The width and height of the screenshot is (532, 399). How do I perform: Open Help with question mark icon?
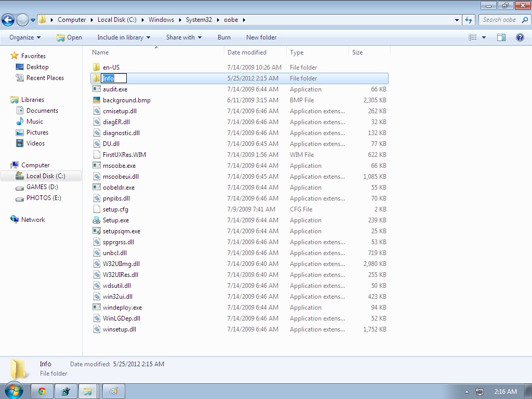click(520, 37)
